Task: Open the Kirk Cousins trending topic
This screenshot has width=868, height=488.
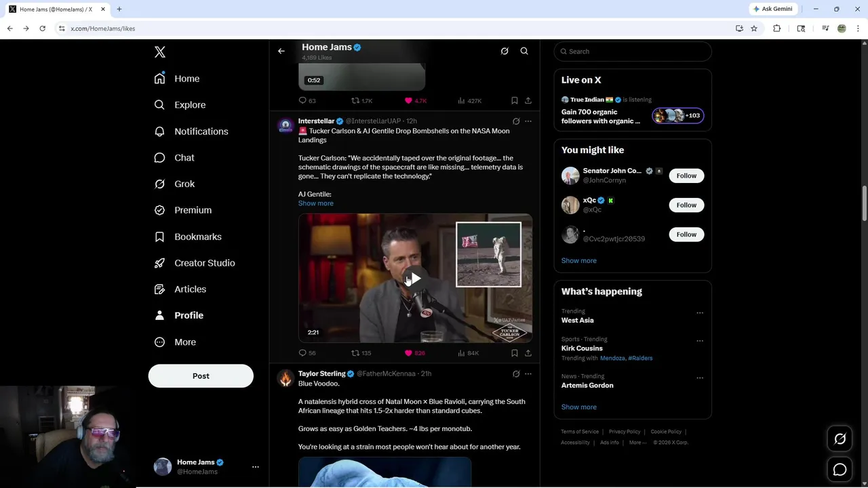Action: coord(582,348)
